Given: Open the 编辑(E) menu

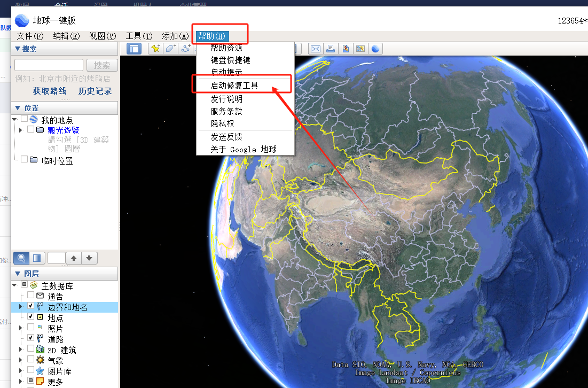Looking at the screenshot, I should [x=66, y=36].
